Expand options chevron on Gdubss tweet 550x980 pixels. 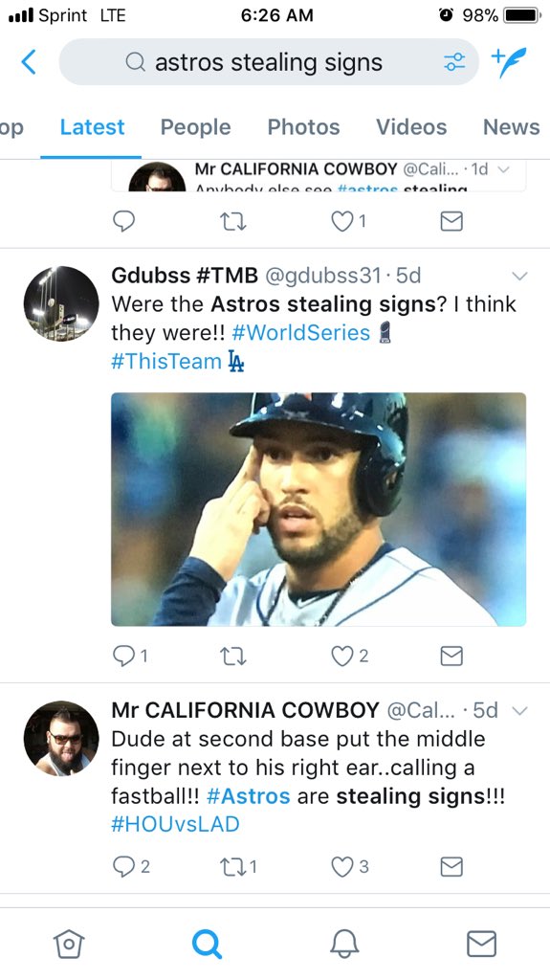click(519, 276)
